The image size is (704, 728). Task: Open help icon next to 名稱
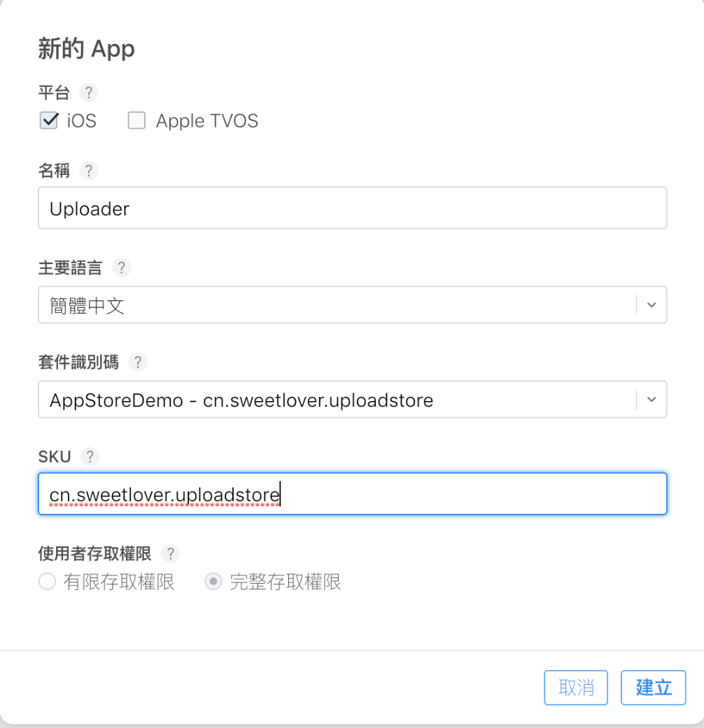tap(88, 170)
